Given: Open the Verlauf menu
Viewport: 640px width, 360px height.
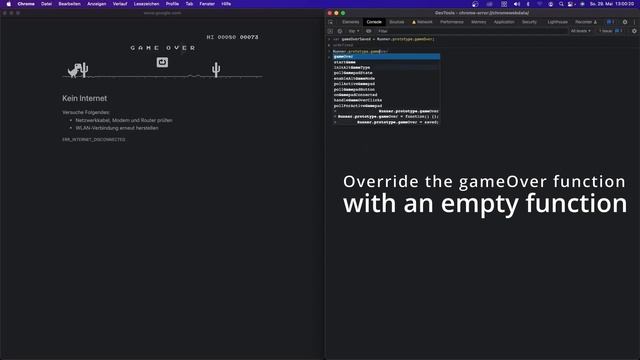Looking at the screenshot, I should [120, 4].
